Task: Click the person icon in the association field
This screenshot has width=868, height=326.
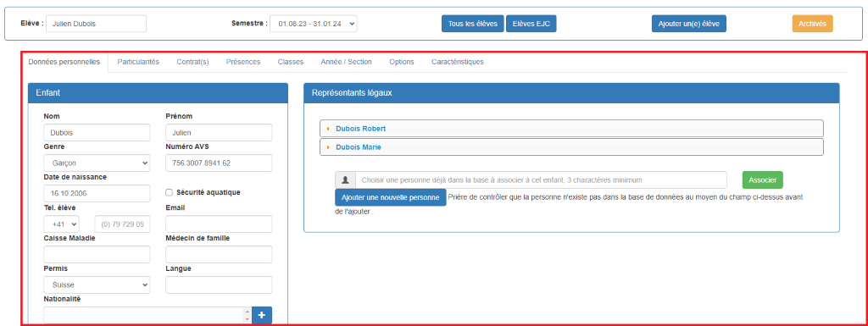Action: pyautogui.click(x=346, y=180)
